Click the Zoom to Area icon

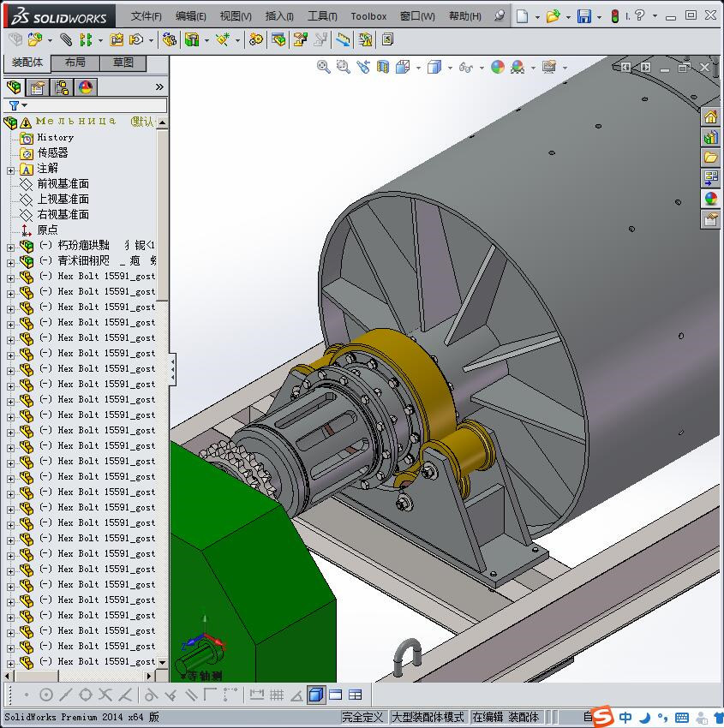(344, 68)
